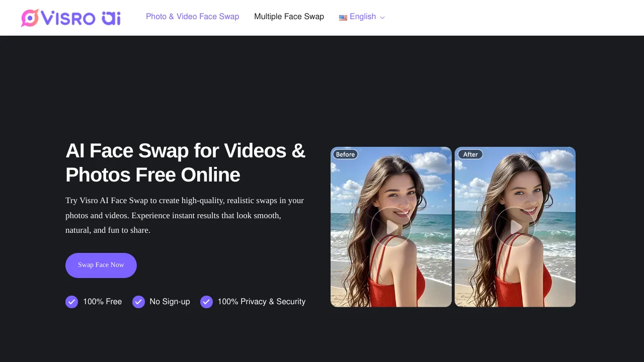Click the video progress area on the After clip
This screenshot has height=362, width=644.
pyautogui.click(x=515, y=226)
